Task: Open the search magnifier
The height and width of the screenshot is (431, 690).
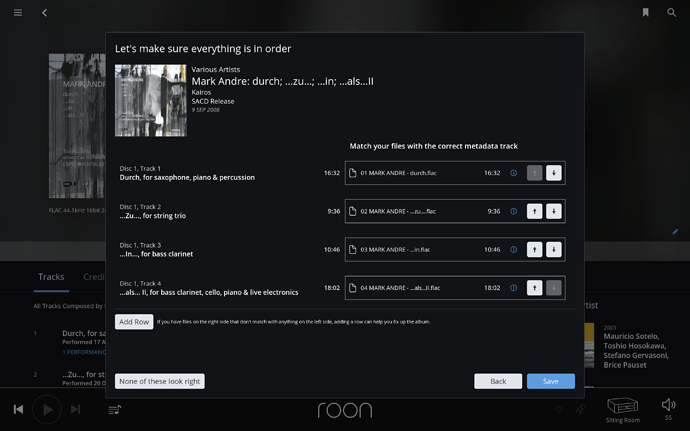Action: (x=672, y=12)
